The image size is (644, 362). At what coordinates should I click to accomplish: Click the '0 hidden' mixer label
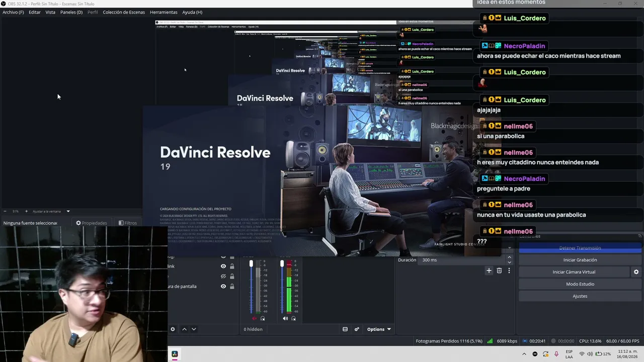(x=253, y=329)
